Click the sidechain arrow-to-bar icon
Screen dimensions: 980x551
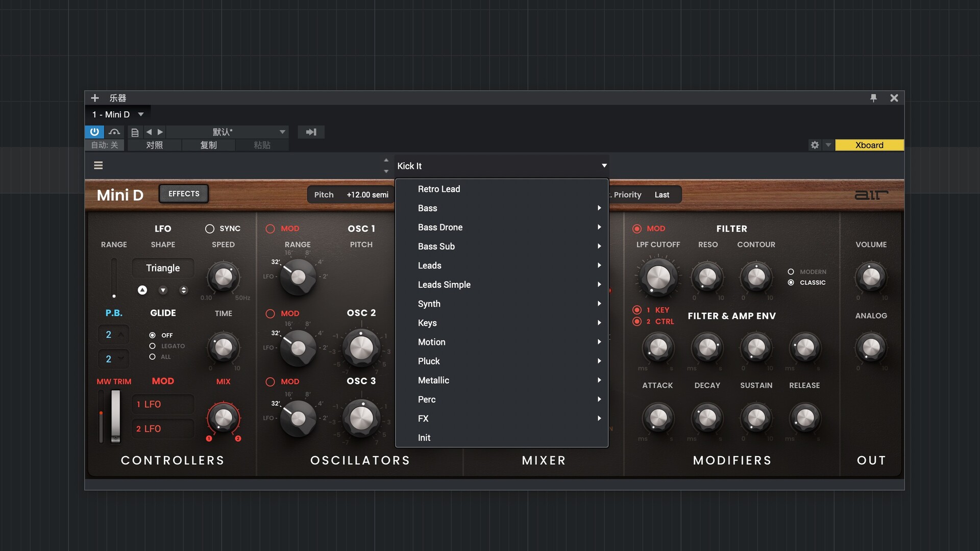click(311, 132)
